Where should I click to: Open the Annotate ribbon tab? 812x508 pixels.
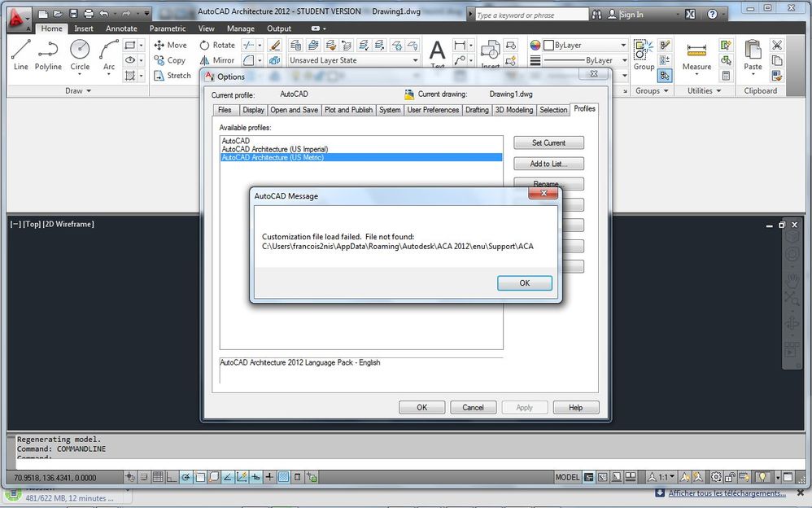coord(121,28)
